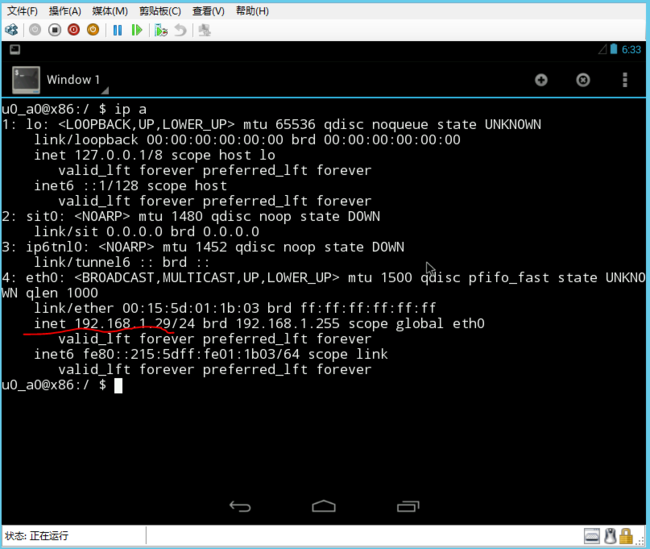Viewport: 650px width, 549px height.
Task: Revert to the previous checkpoint
Action: [180, 30]
